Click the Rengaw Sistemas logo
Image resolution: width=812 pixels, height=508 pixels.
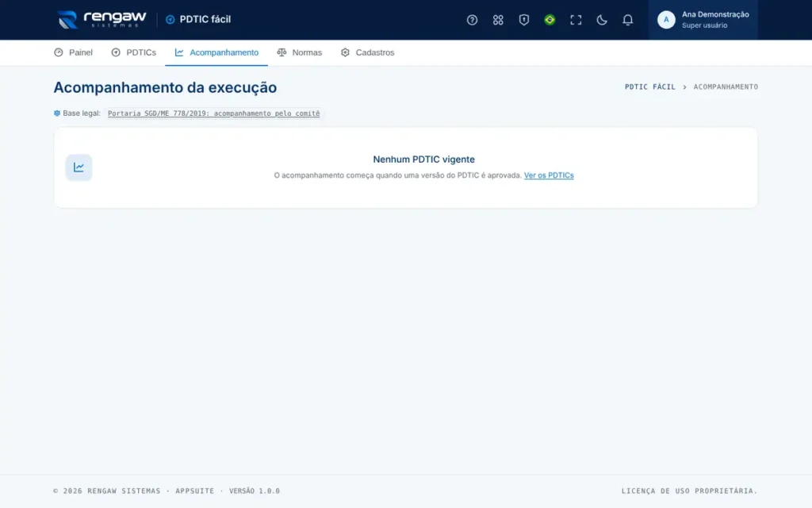[101, 20]
